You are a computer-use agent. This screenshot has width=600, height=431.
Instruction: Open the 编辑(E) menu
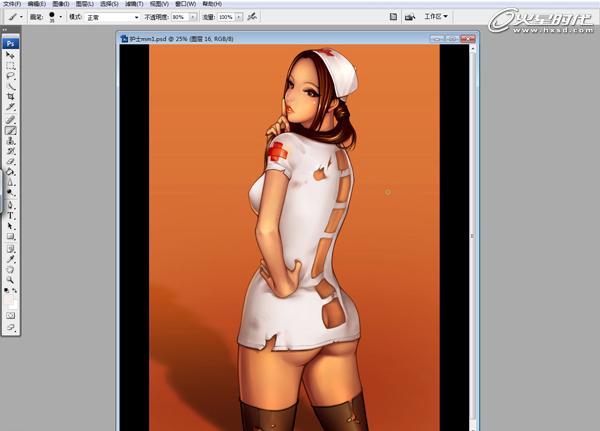36,4
